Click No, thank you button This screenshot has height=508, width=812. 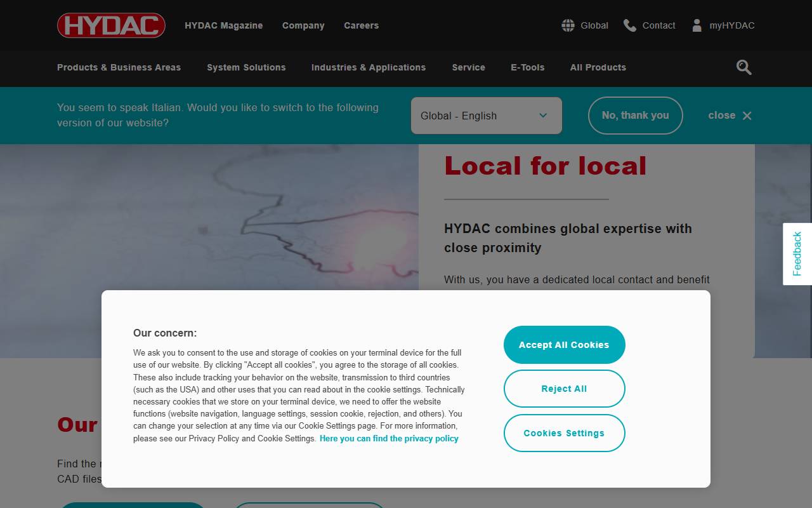click(x=636, y=116)
